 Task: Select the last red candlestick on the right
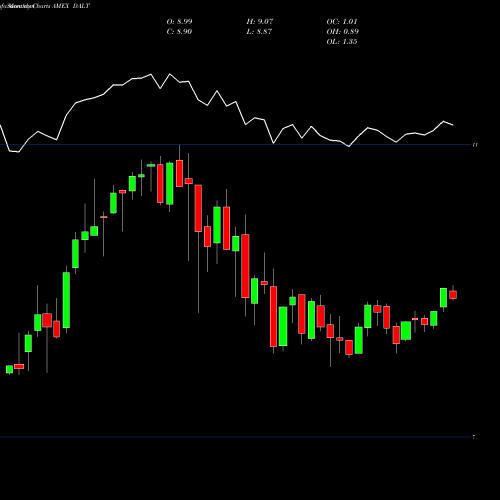(x=453, y=295)
